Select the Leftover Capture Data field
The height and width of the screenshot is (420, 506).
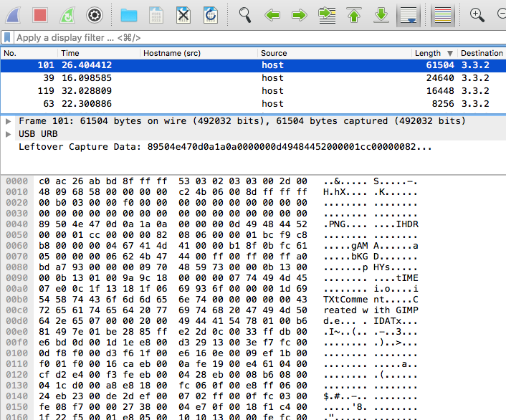(x=225, y=147)
